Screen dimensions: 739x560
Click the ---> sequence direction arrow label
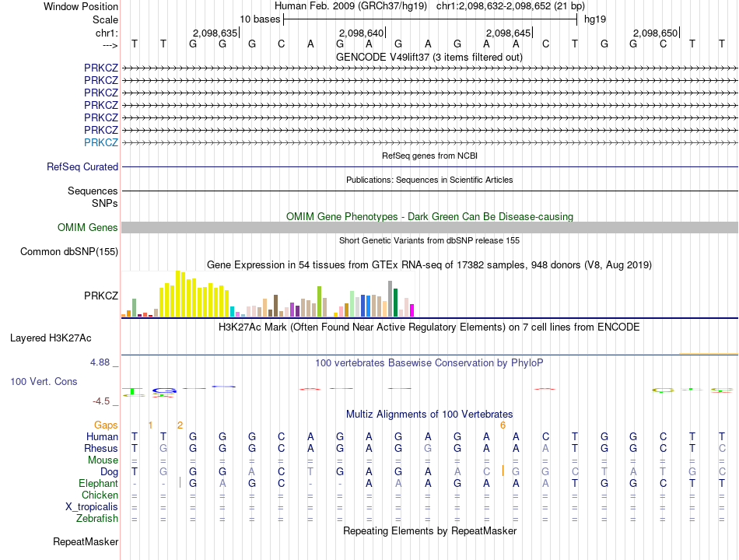click(x=110, y=45)
